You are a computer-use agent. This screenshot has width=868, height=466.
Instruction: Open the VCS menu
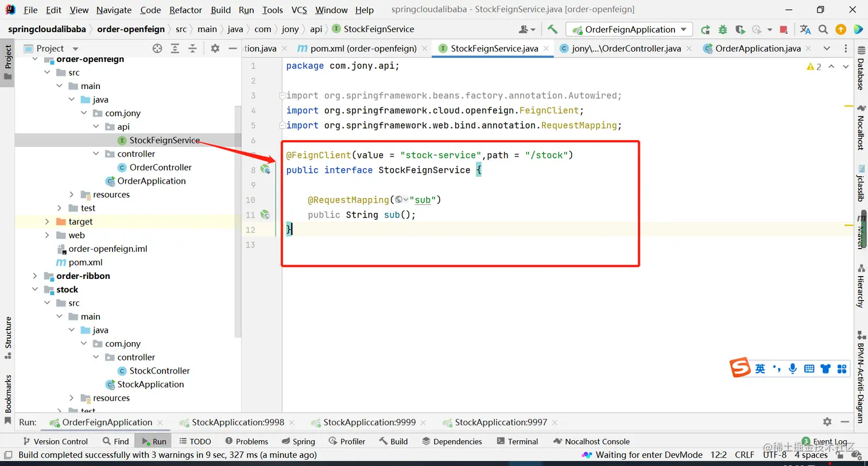pyautogui.click(x=299, y=10)
